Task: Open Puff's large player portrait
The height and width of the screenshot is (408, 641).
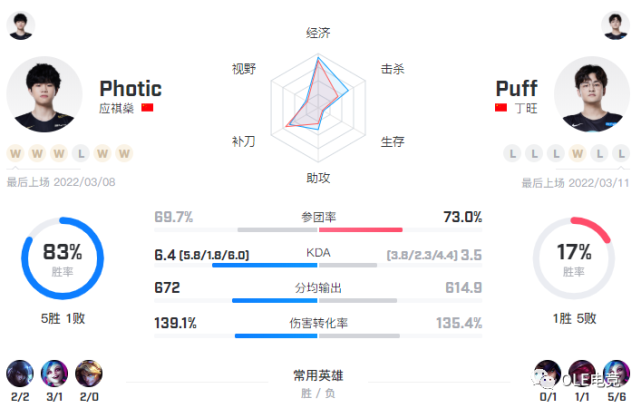Action: tap(592, 94)
